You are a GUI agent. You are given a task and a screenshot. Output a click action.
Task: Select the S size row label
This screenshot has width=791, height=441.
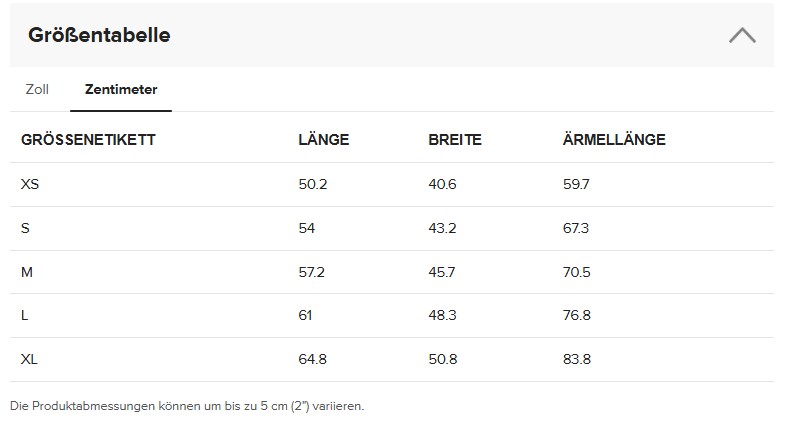click(26, 228)
